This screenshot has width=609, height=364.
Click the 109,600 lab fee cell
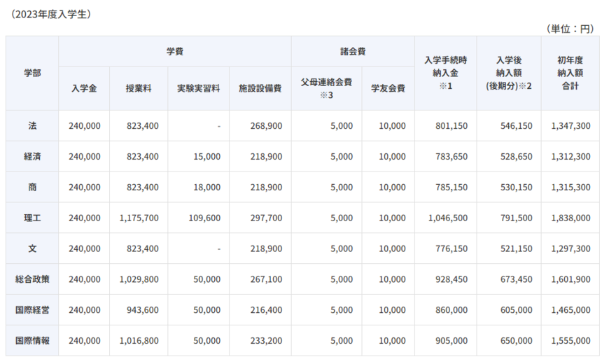[204, 218]
